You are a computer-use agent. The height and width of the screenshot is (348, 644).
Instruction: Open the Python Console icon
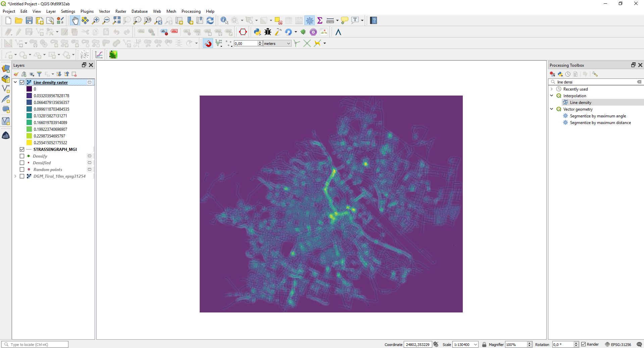[257, 32]
